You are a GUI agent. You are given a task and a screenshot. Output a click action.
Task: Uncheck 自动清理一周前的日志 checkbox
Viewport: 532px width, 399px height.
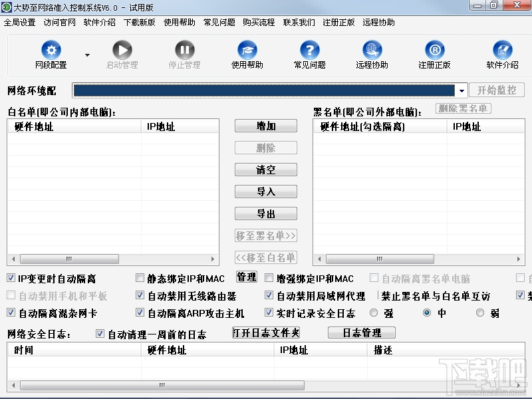pos(100,334)
